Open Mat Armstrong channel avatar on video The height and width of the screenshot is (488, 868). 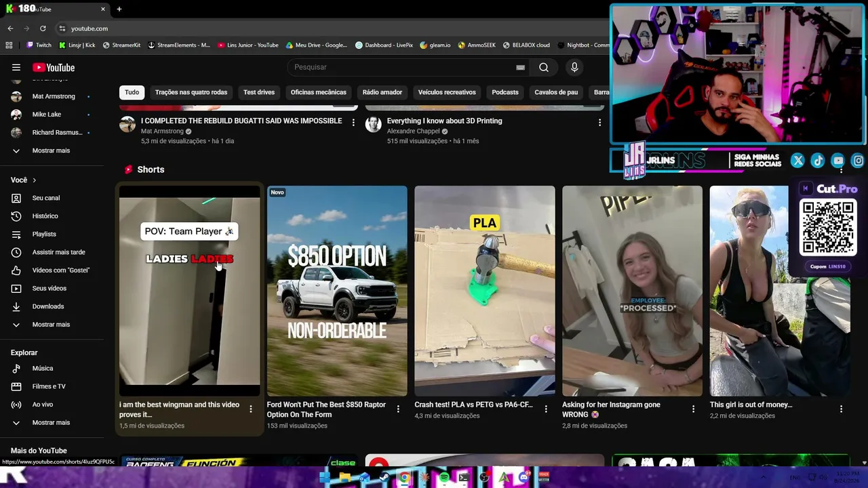[x=127, y=124]
